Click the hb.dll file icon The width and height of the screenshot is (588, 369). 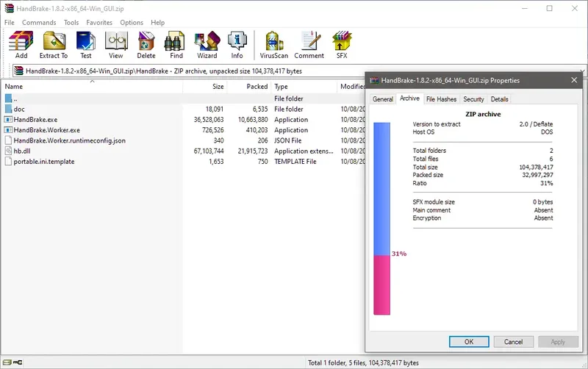coord(8,151)
